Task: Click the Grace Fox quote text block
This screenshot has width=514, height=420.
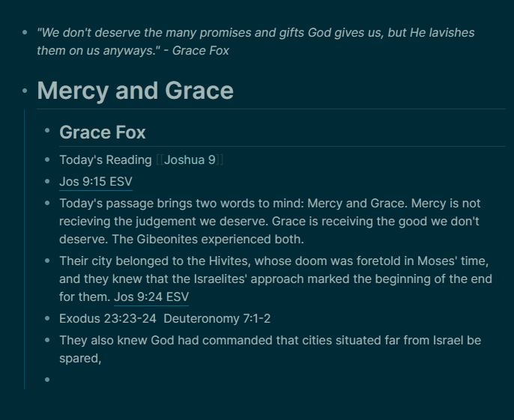Action: 256,42
